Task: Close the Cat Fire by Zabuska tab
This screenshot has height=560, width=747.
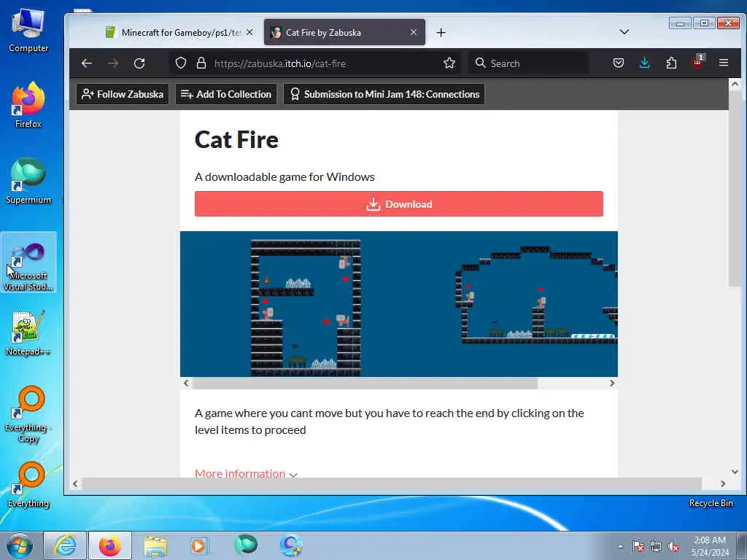Action: tap(413, 32)
